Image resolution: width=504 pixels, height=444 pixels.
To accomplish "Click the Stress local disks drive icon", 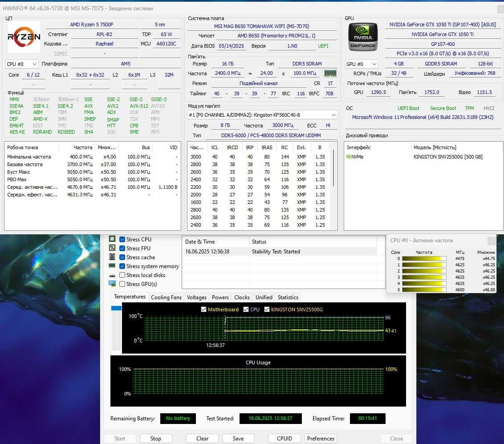I will (112, 276).
